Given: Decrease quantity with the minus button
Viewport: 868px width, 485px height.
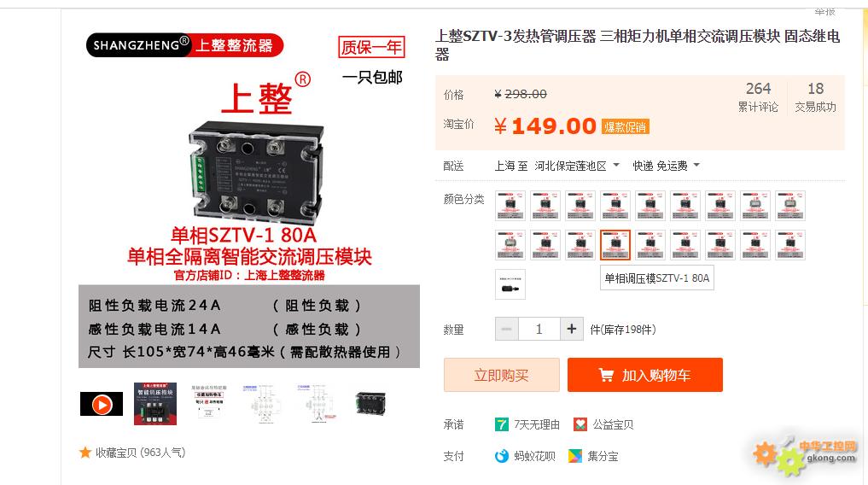Looking at the screenshot, I should 506,330.
